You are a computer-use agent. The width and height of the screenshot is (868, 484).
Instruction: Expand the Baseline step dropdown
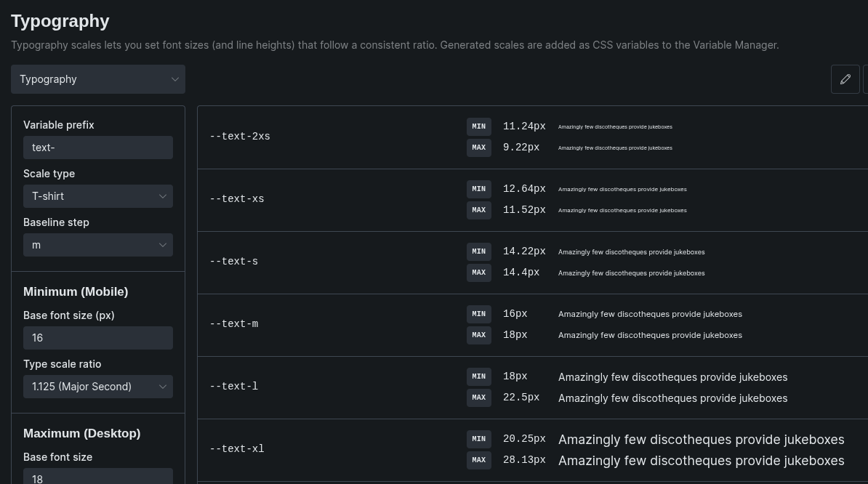(x=98, y=245)
